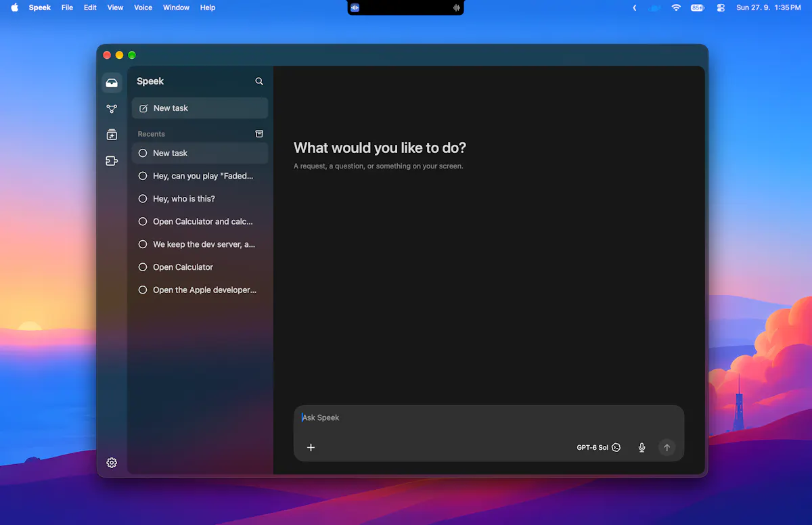Screen dimensions: 812x525
Task: Open the recent "Open Calculator" task
Action: point(200,267)
